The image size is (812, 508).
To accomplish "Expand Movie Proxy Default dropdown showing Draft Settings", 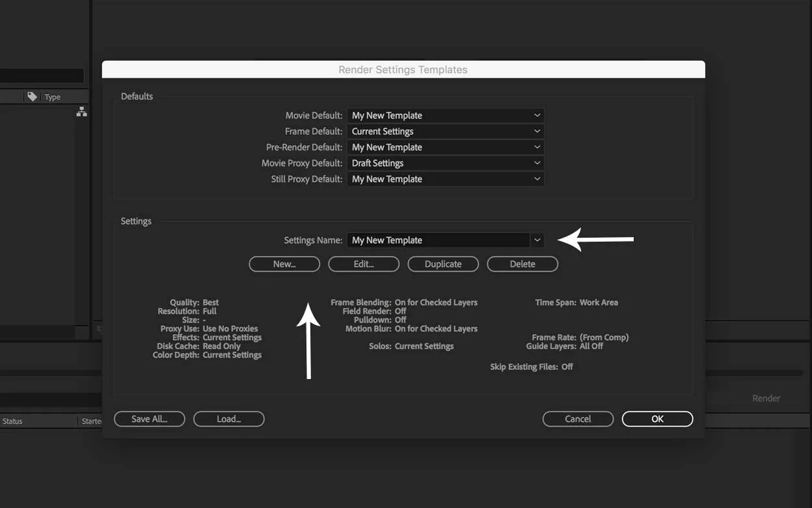I will [445, 163].
